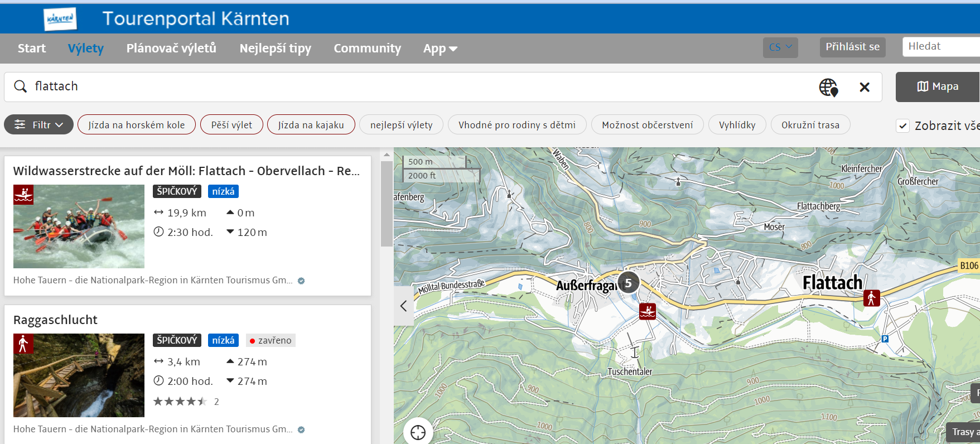Viewport: 980px width, 444px height.
Task: Click the ŠPIČKOVÝ badge on Raggaschlucht card
Action: [x=177, y=340]
